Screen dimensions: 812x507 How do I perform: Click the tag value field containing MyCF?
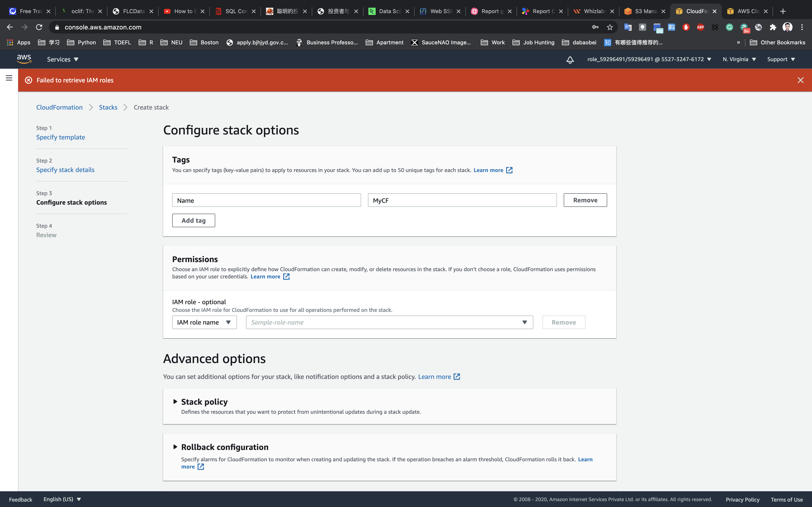tap(462, 200)
